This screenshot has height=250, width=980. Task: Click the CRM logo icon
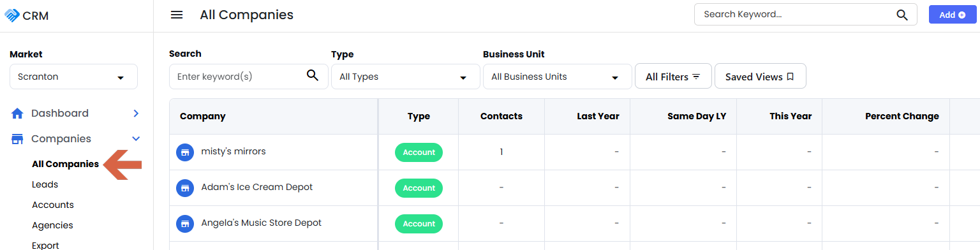coord(12,15)
